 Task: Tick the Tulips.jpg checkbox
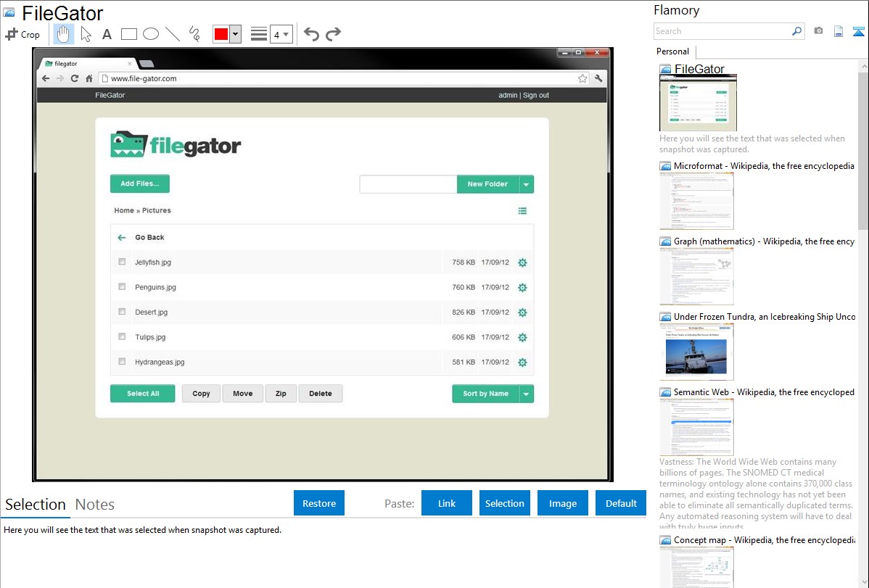point(122,336)
